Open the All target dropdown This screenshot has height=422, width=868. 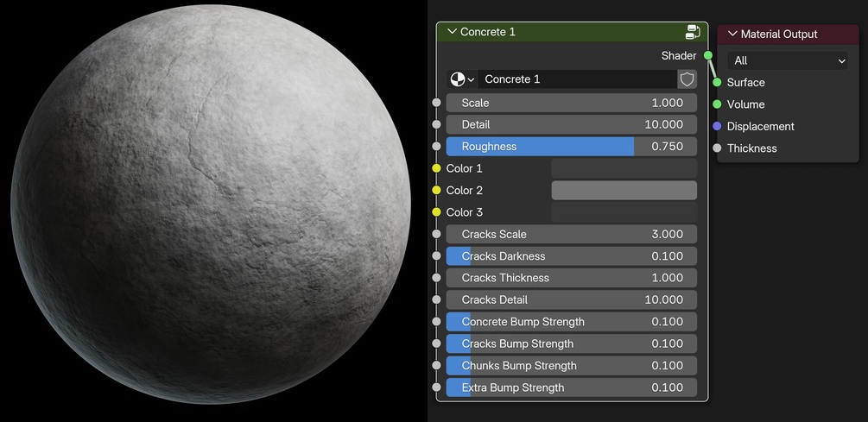pyautogui.click(x=787, y=60)
